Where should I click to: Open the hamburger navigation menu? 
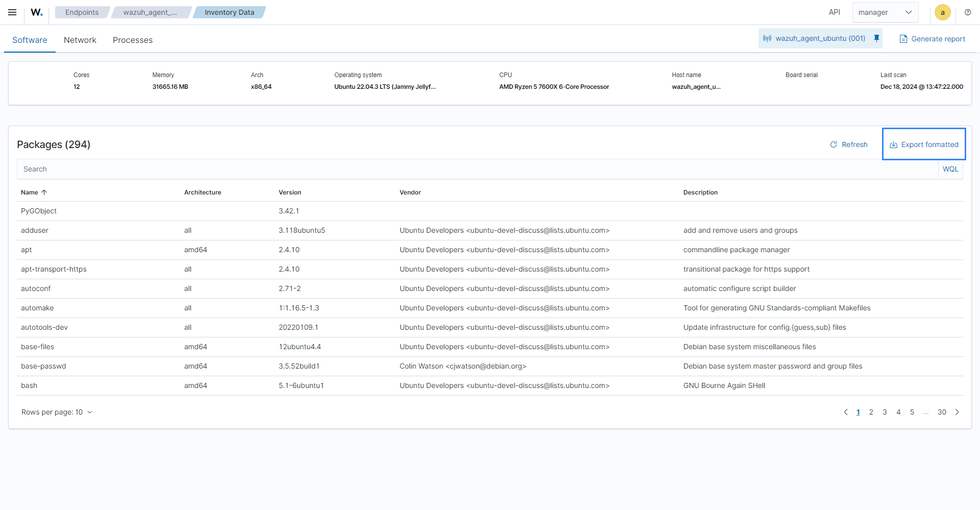click(12, 12)
